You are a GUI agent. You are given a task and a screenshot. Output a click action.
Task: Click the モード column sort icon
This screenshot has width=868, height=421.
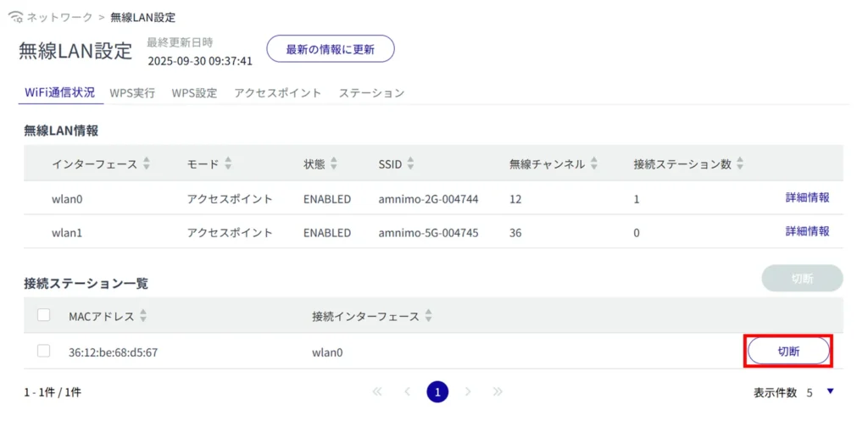tap(227, 163)
